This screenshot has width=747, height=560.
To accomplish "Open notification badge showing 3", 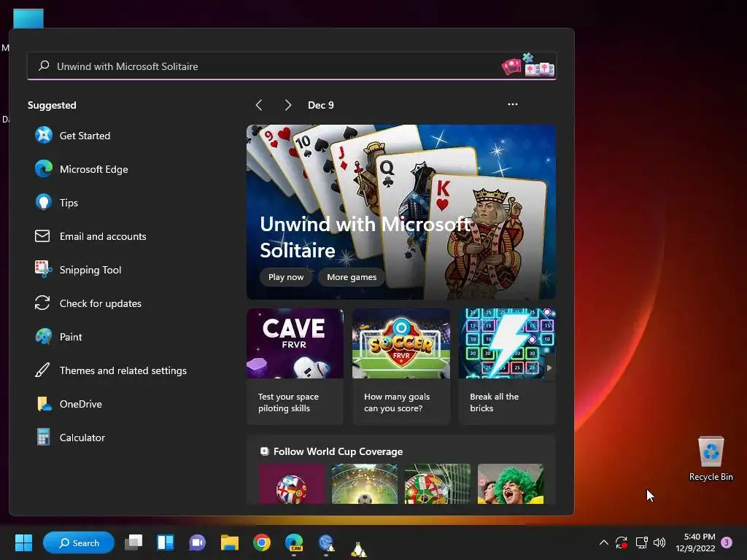I will pos(727,542).
